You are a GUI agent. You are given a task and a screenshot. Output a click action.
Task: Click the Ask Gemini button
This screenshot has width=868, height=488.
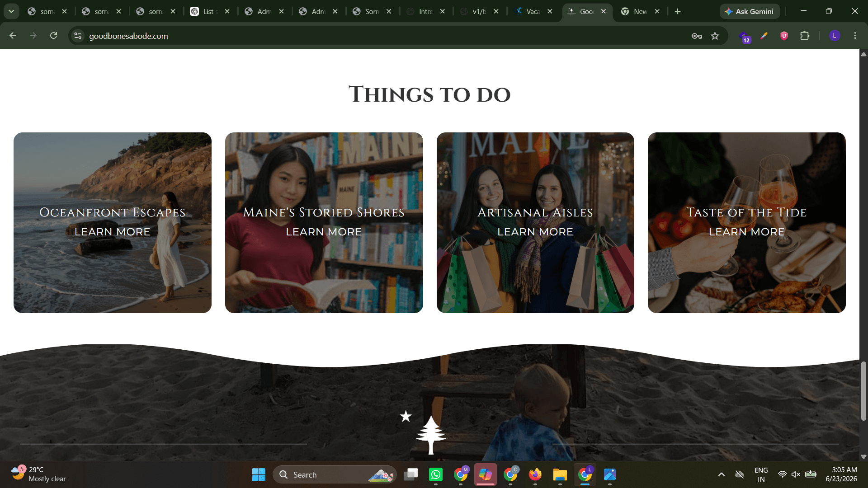click(x=750, y=11)
